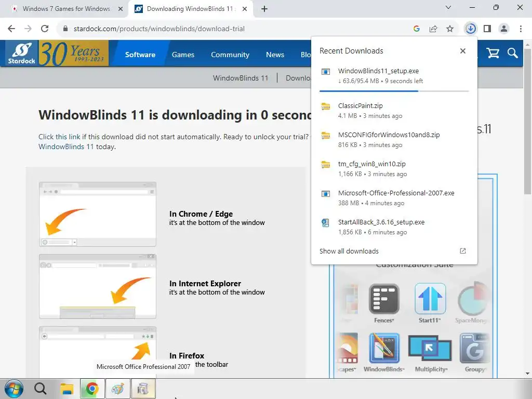The width and height of the screenshot is (532, 399).
Task: Open Microsoft-Office-Professional-2007.exe download
Action: coord(394,198)
